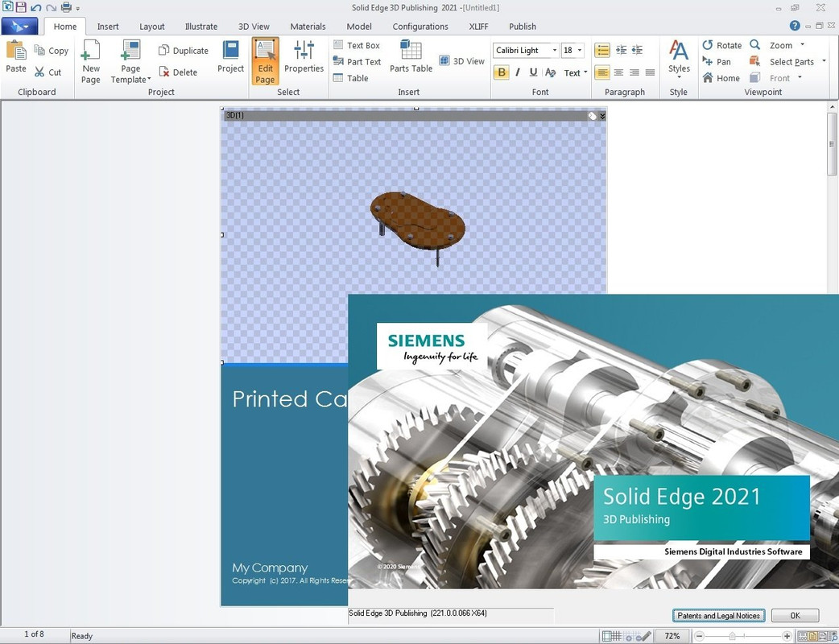839x644 pixels.
Task: Toggle the Edit Page mode
Action: coord(266,61)
